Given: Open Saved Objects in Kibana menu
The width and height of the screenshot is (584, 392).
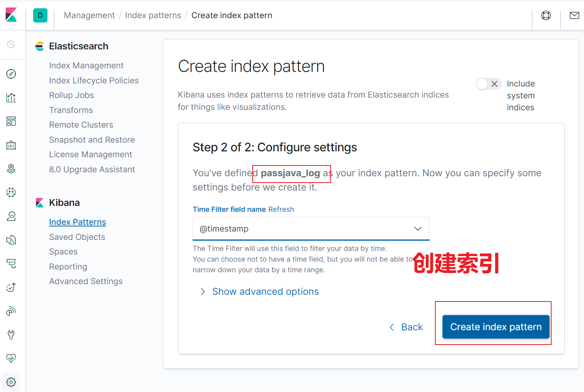Looking at the screenshot, I should [x=77, y=237].
